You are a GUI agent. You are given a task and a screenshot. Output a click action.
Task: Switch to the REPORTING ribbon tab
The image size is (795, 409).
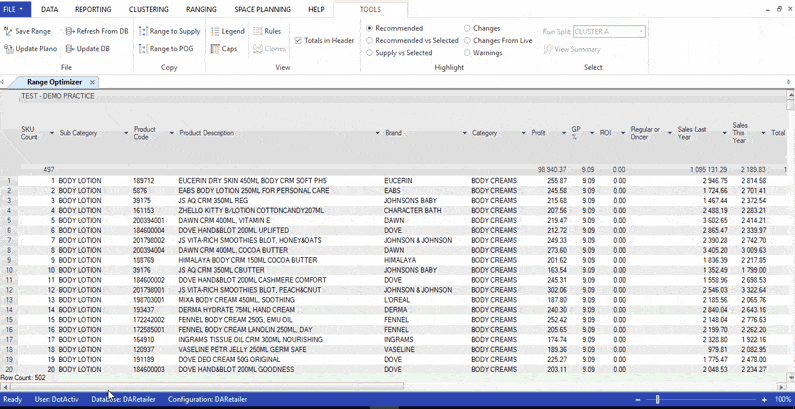click(93, 9)
